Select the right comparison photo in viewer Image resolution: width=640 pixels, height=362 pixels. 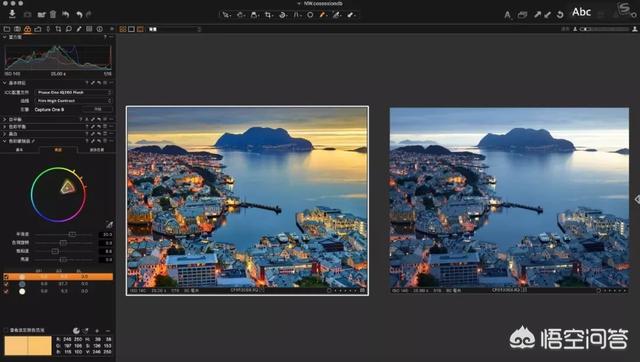[509, 200]
